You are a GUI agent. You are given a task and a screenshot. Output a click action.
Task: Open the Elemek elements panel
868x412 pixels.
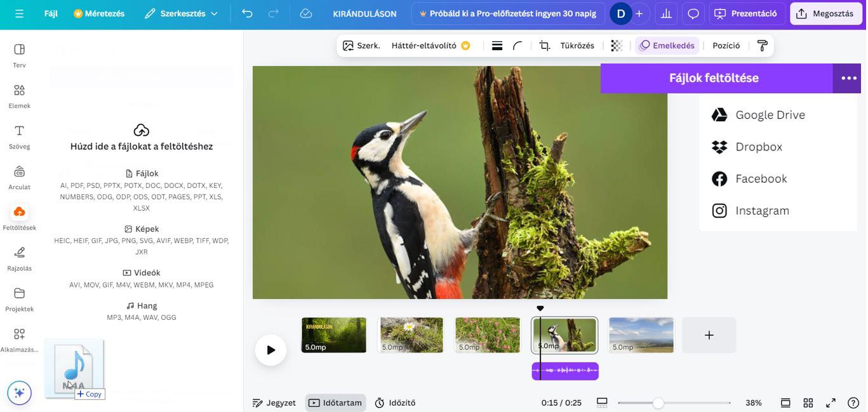[19, 96]
